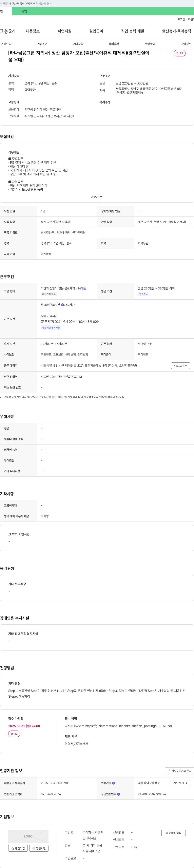
Task: Click the D-27 badge by job title
Action: click(x=179, y=53)
